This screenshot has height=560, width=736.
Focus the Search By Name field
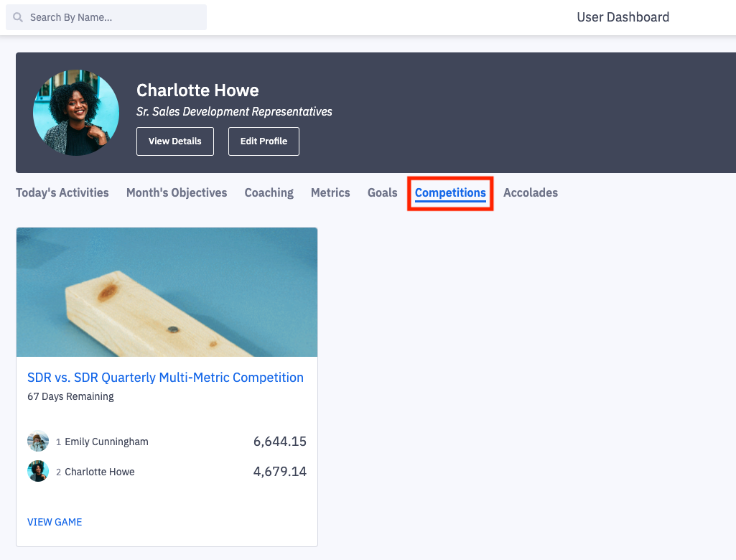click(x=106, y=17)
